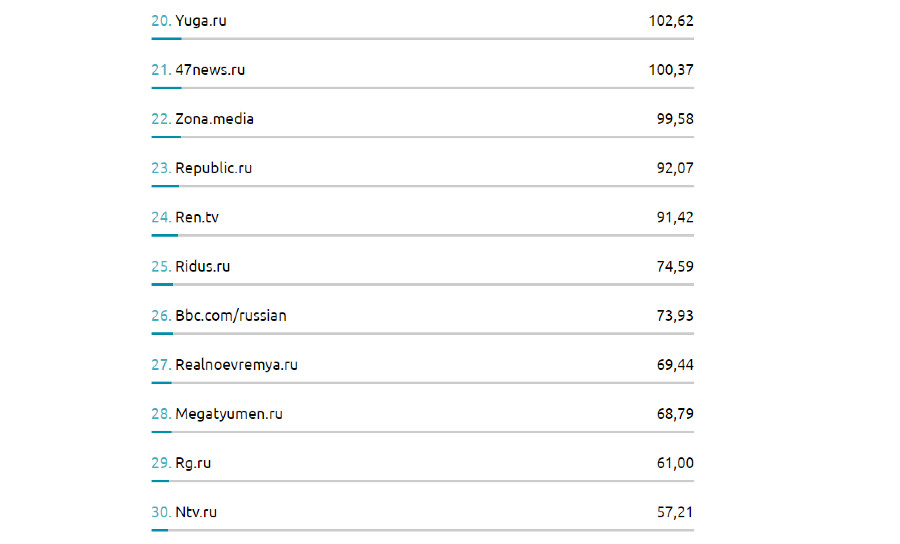Select the Megatyumen.ru entry

228,413
